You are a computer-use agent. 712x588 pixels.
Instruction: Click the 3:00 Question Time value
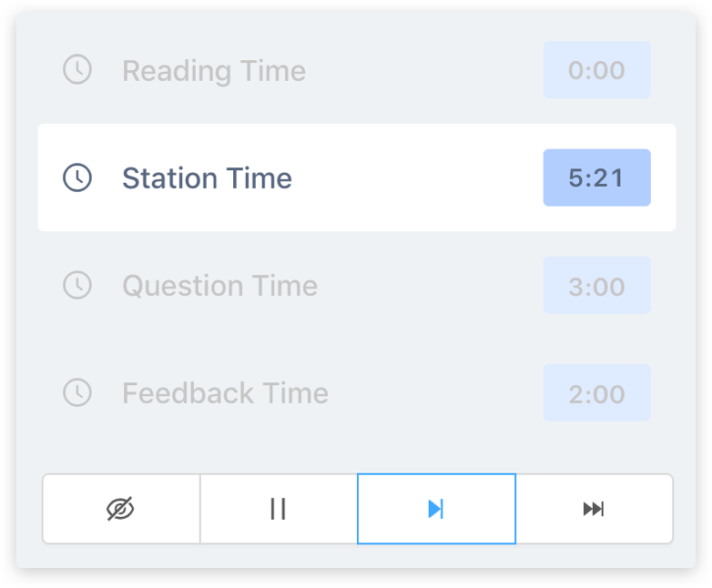[596, 286]
